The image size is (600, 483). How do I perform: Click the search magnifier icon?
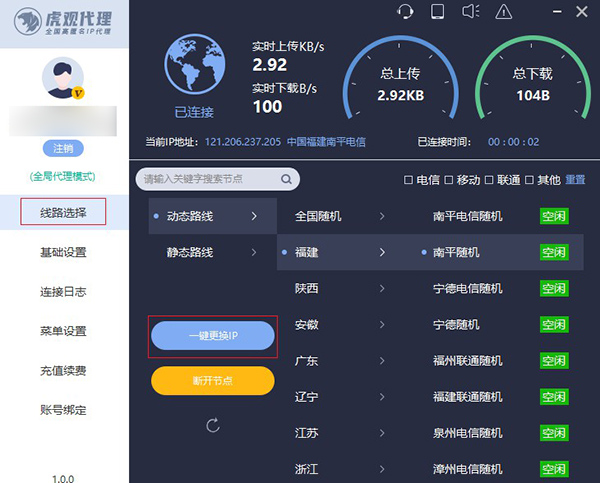[x=286, y=179]
